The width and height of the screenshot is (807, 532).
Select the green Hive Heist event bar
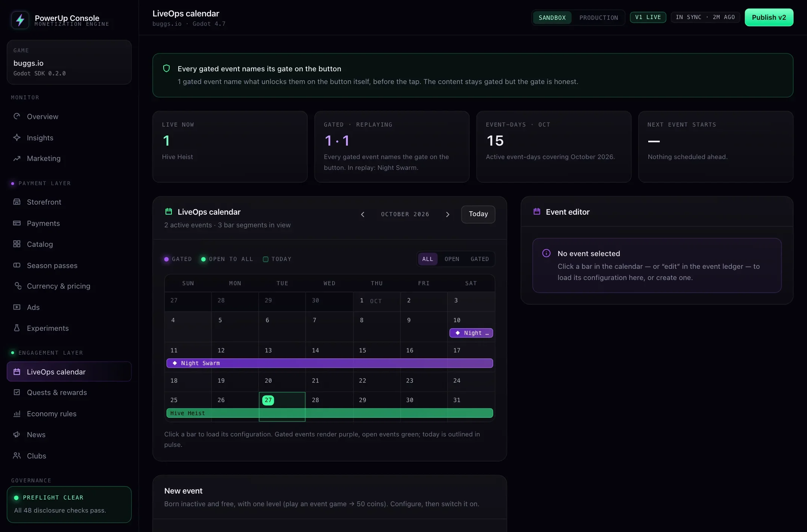[330, 413]
